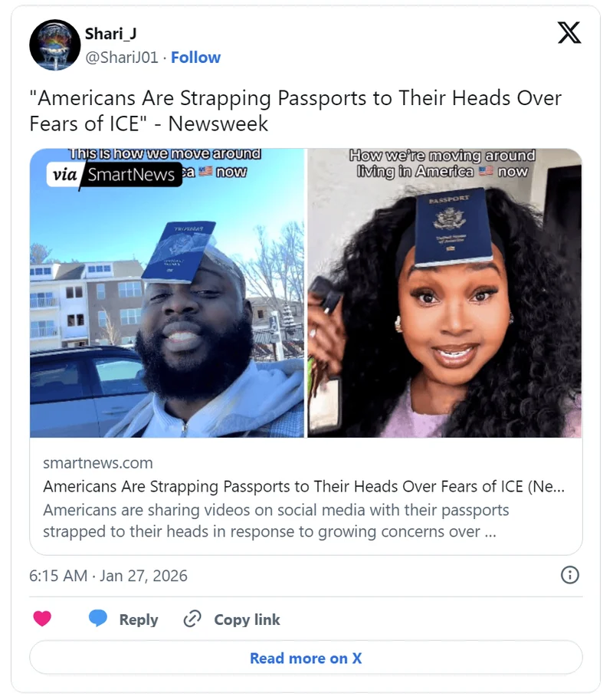Open the Shari_J profile avatar
Viewport: 613px width, 700px height.
(55, 44)
